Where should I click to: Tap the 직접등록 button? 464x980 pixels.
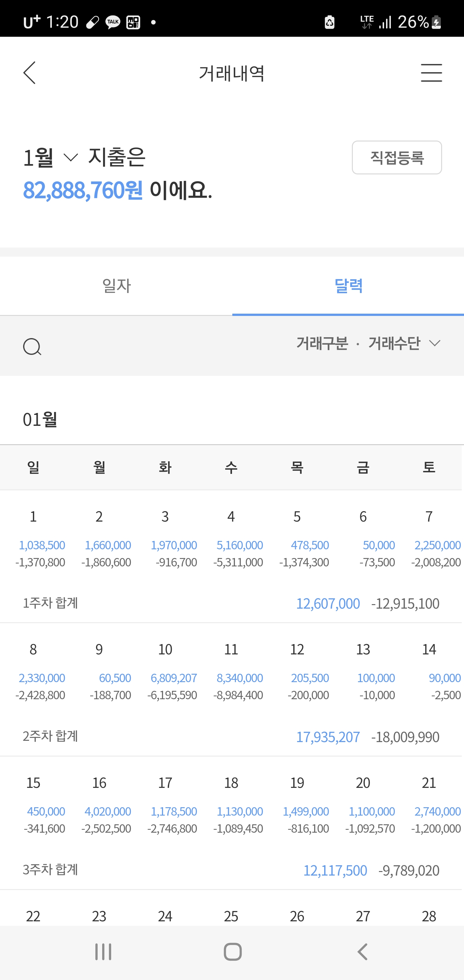point(397,158)
